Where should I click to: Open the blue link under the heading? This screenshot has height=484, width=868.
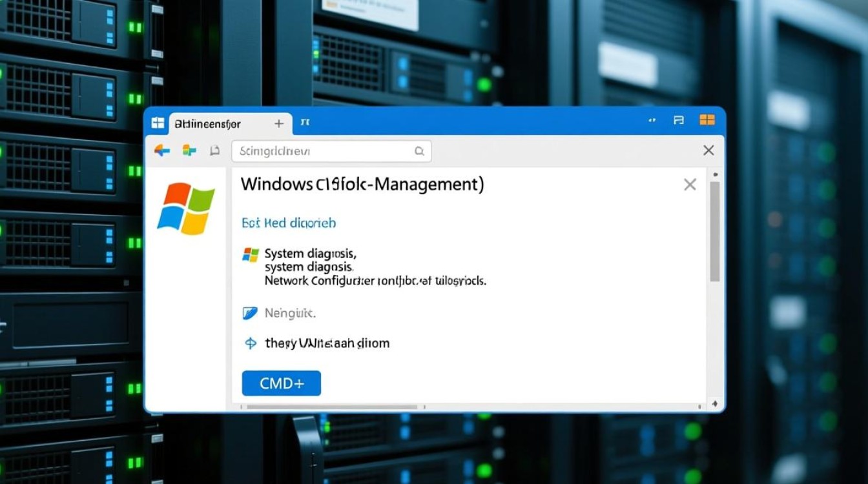pyautogui.click(x=289, y=223)
